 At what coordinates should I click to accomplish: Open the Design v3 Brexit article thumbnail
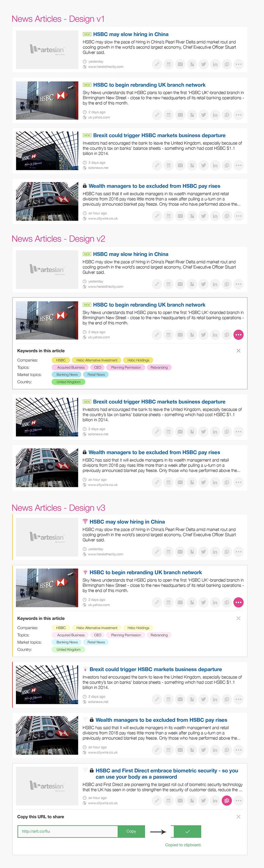(47, 685)
